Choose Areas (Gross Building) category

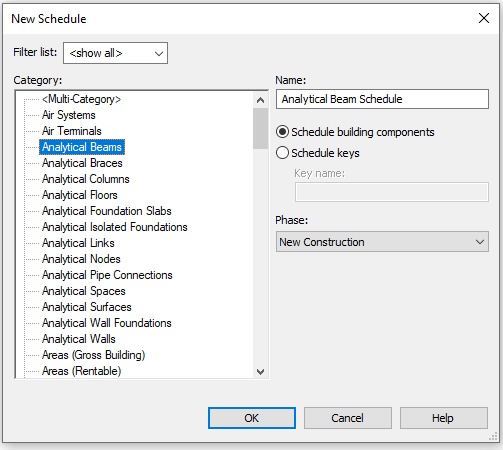(x=93, y=355)
